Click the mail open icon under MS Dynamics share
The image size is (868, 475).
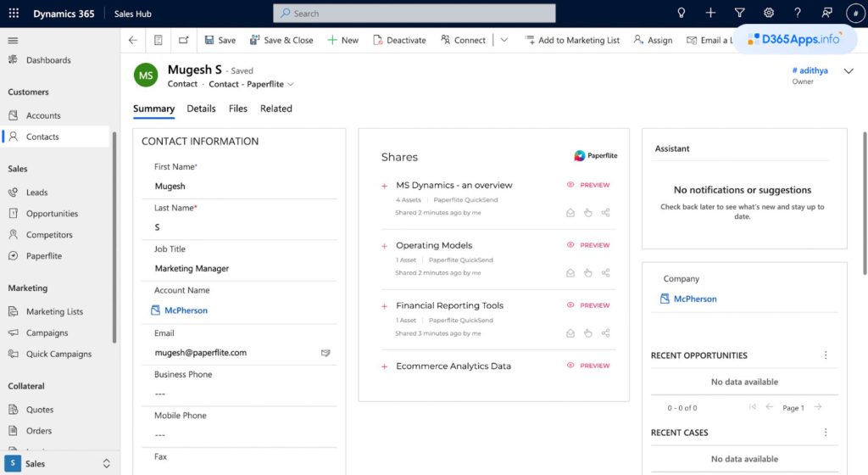(x=570, y=213)
